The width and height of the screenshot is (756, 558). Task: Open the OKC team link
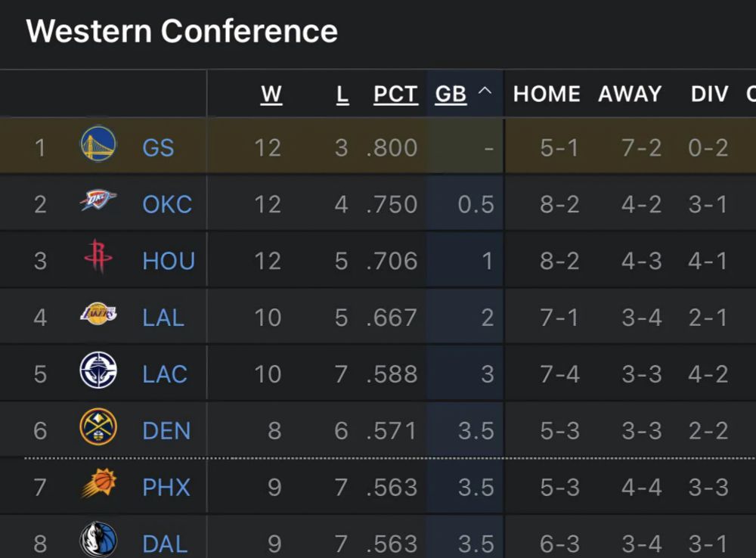pos(167,204)
